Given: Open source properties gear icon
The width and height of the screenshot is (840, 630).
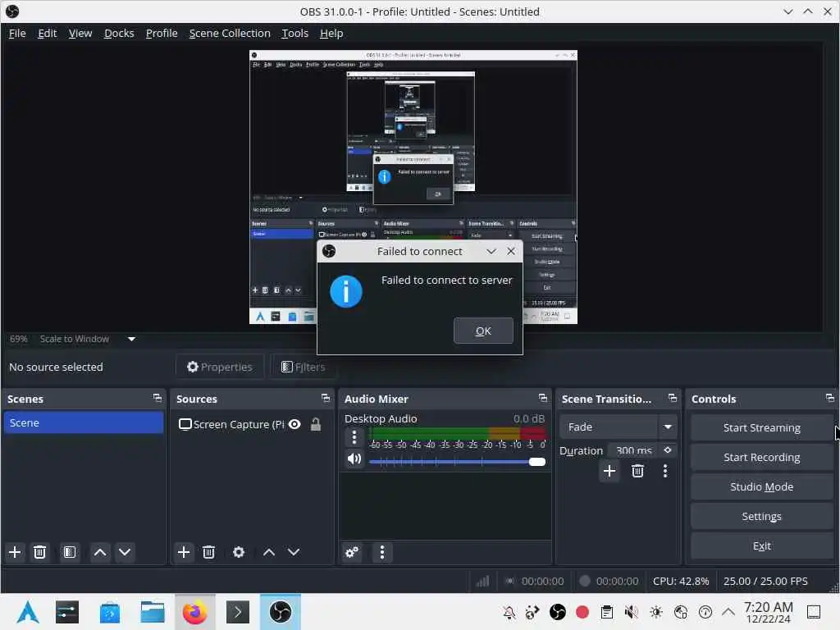Looking at the screenshot, I should pos(239,552).
